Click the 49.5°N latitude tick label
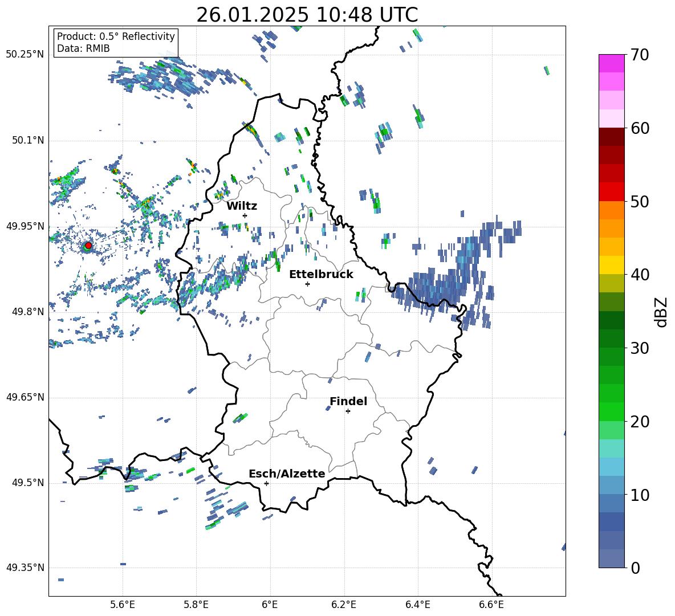The width and height of the screenshot is (675, 616). point(28,483)
